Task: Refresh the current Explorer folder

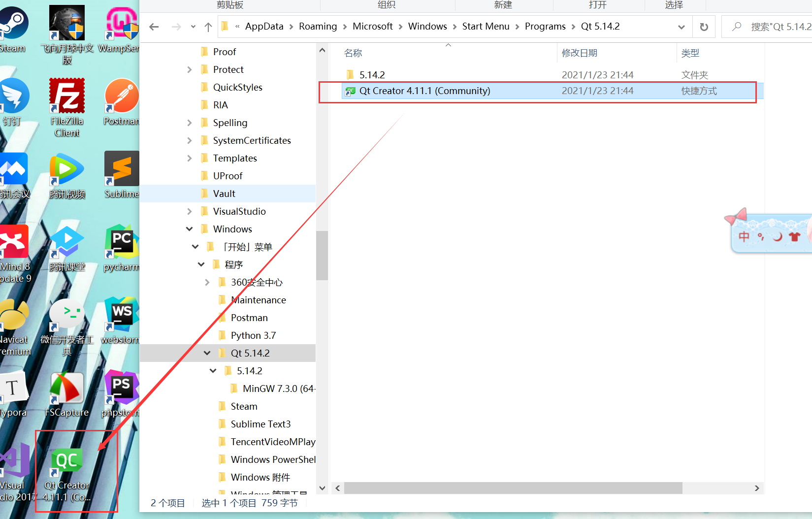Action: tap(704, 27)
